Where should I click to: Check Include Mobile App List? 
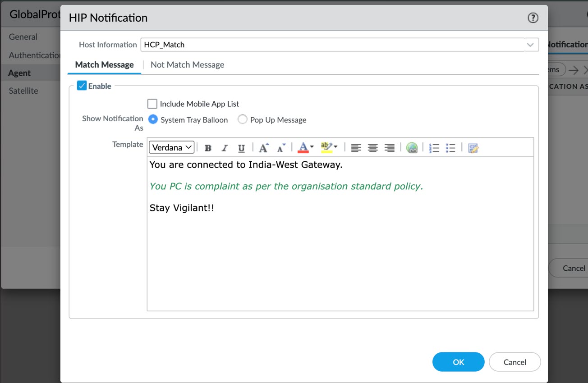(x=152, y=104)
